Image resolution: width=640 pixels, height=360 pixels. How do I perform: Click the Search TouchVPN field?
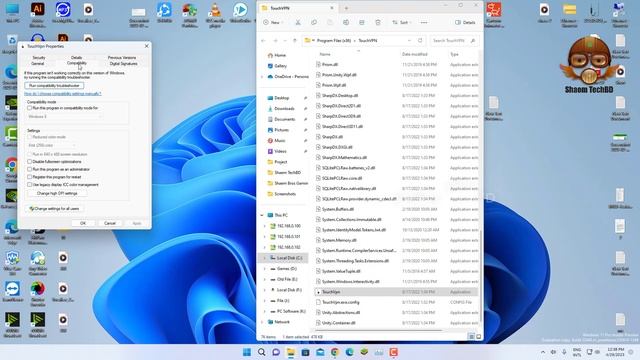pyautogui.click(x=453, y=40)
